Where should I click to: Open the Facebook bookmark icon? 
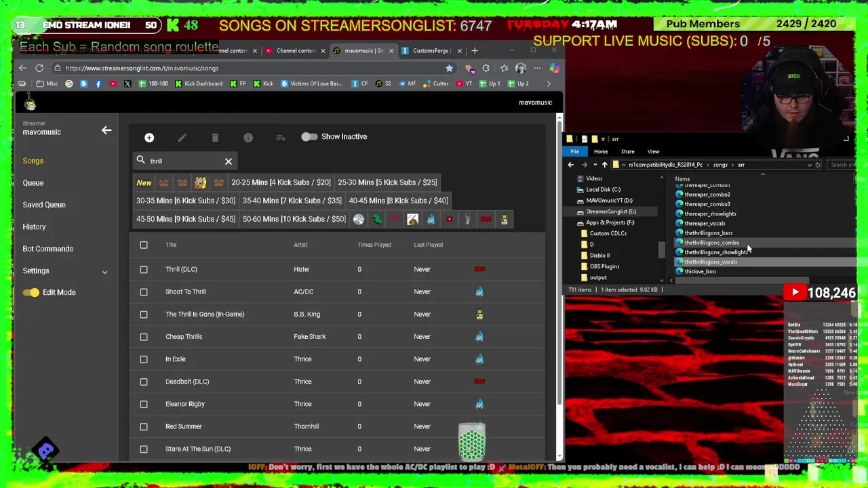click(98, 83)
